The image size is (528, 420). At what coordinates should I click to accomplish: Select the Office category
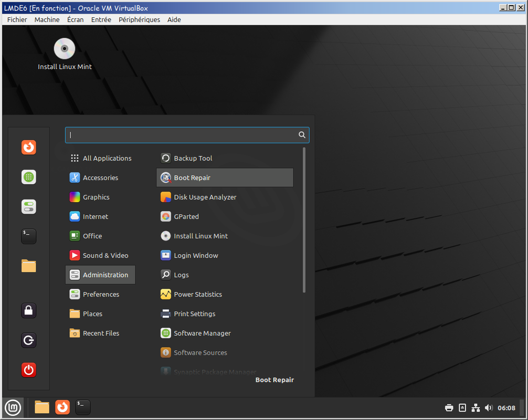coord(100,236)
